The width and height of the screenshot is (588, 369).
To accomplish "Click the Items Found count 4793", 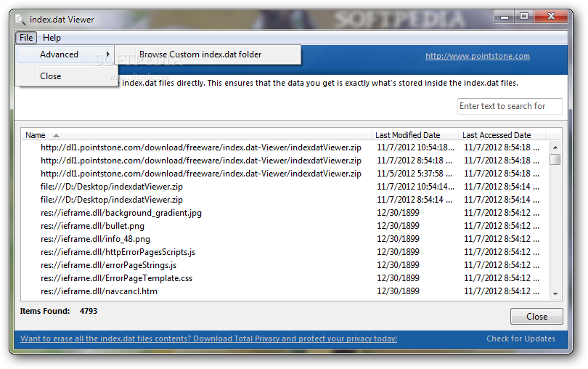I will tap(88, 311).
